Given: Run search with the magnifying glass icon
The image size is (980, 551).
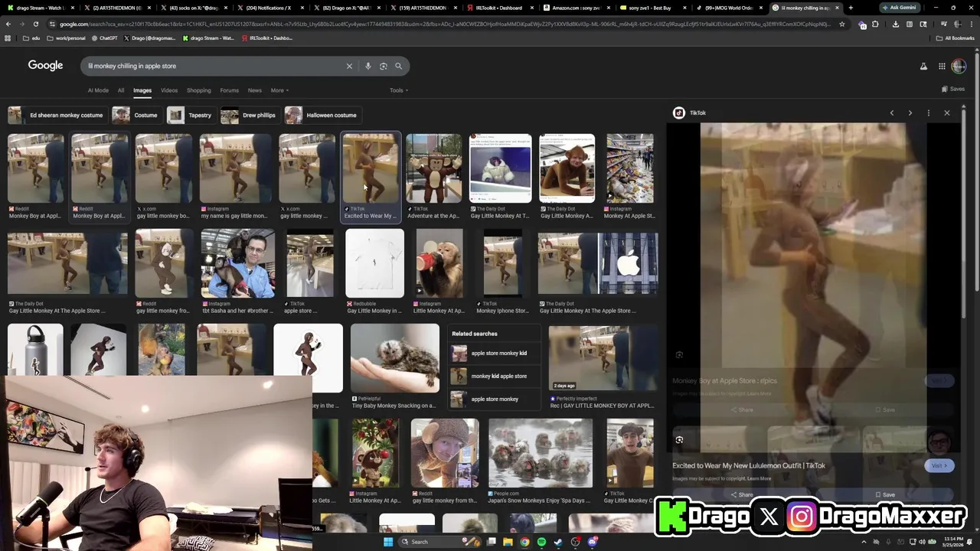Looking at the screenshot, I should tap(398, 66).
